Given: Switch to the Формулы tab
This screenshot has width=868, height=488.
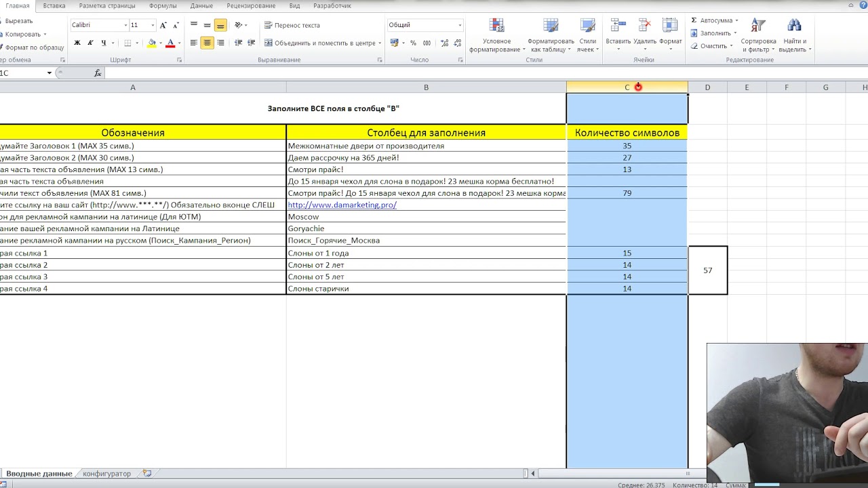Looking at the screenshot, I should coord(163,5).
